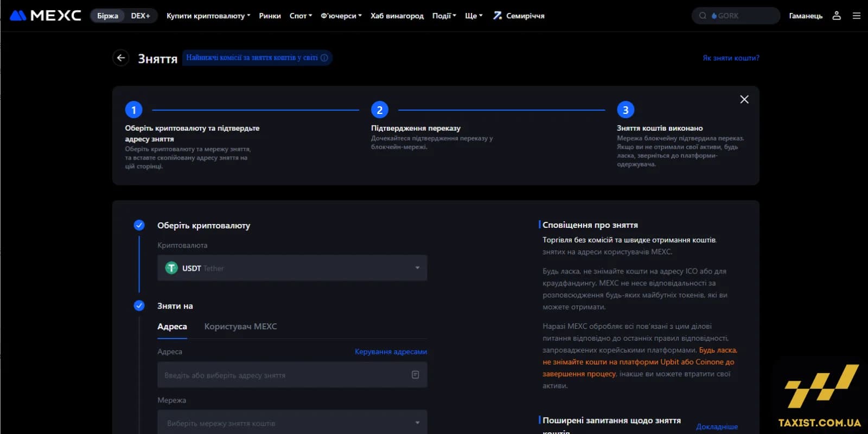868x434 pixels.
Task: Click the Сповіщення про зняття heading
Action: tap(590, 225)
